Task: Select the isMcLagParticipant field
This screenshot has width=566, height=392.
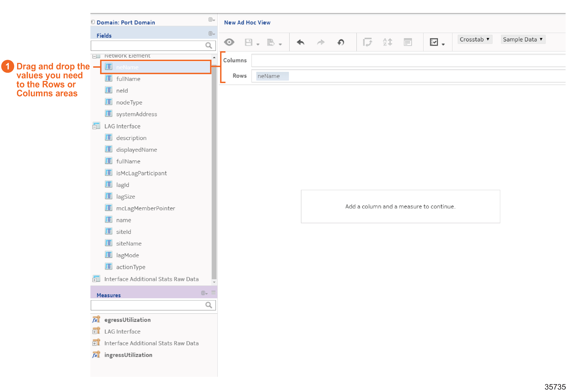Action: [141, 173]
